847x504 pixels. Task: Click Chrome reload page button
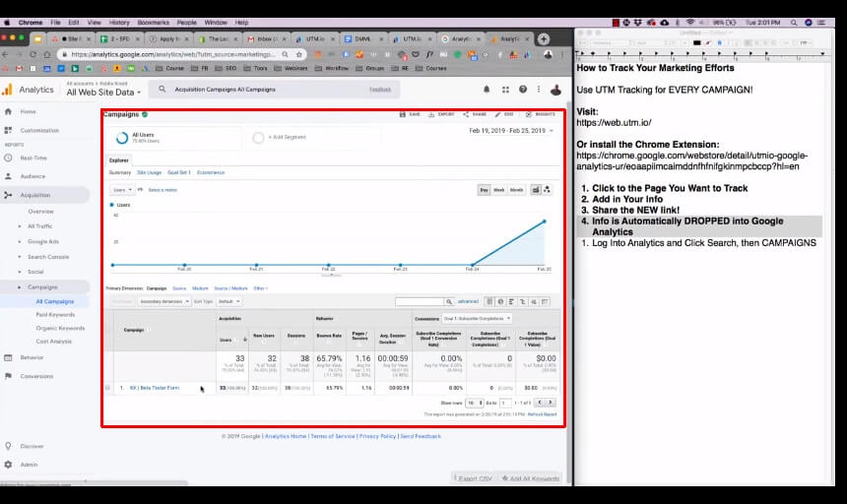point(33,54)
